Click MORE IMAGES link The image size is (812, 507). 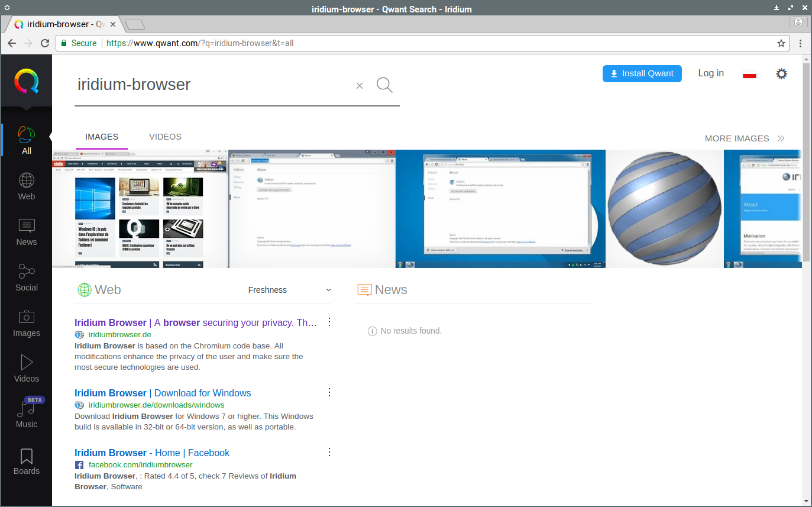coord(745,138)
